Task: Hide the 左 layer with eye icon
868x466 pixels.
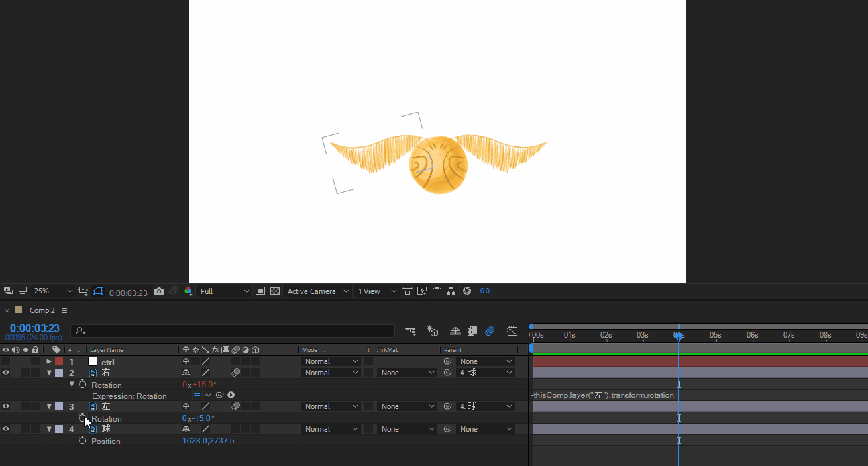Action: (6, 406)
